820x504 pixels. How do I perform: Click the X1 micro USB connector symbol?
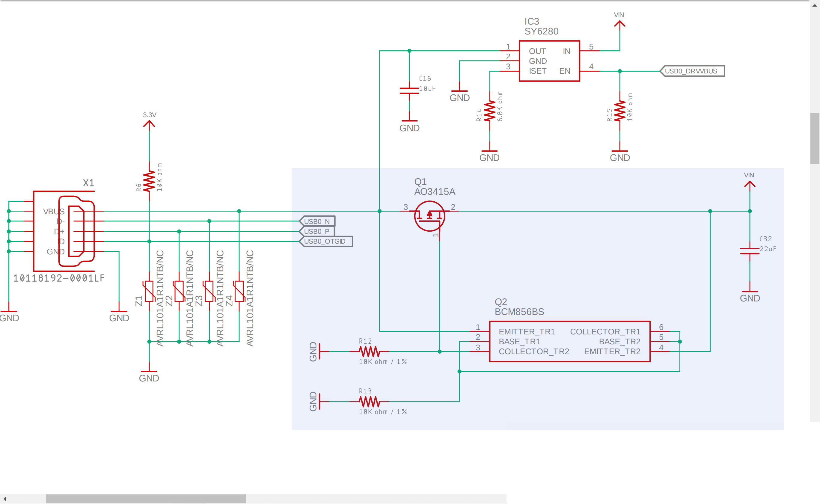pos(64,231)
